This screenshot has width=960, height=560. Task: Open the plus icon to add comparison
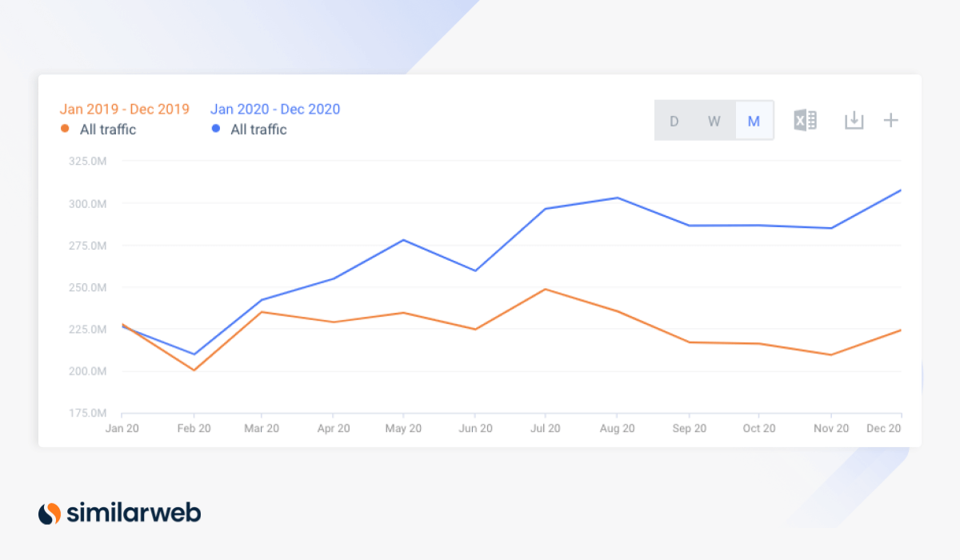890,119
